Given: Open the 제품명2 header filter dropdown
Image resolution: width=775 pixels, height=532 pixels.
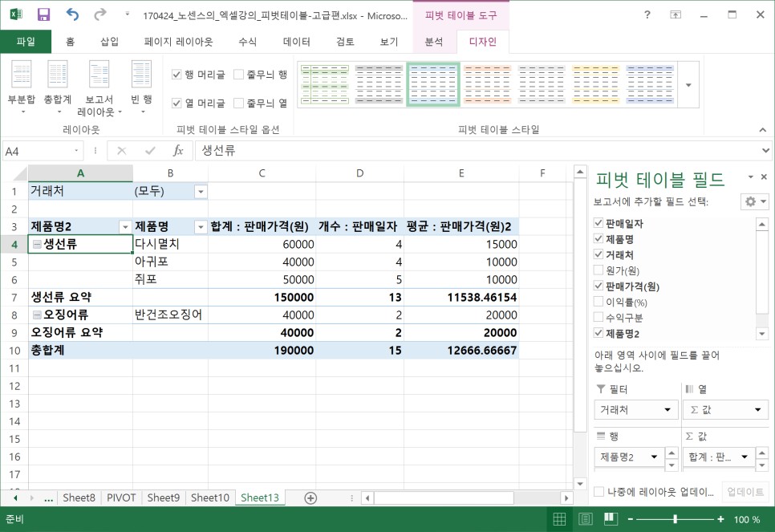Looking at the screenshot, I should (x=125, y=227).
